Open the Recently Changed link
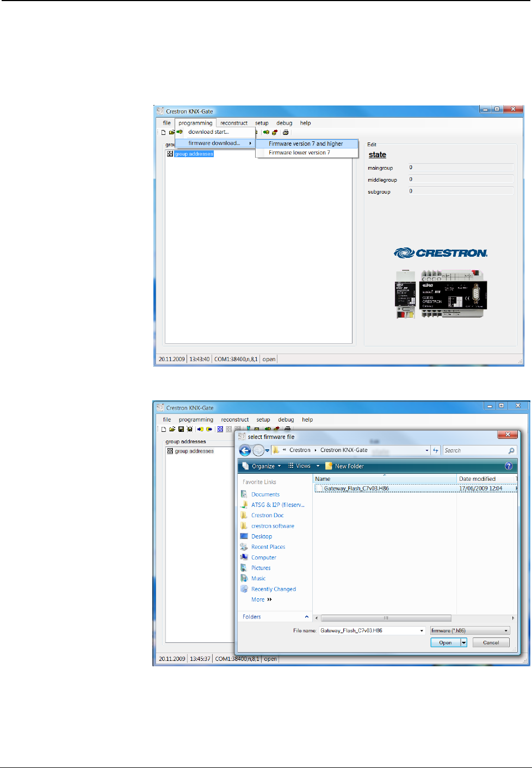This screenshot has width=532, height=768. [274, 589]
